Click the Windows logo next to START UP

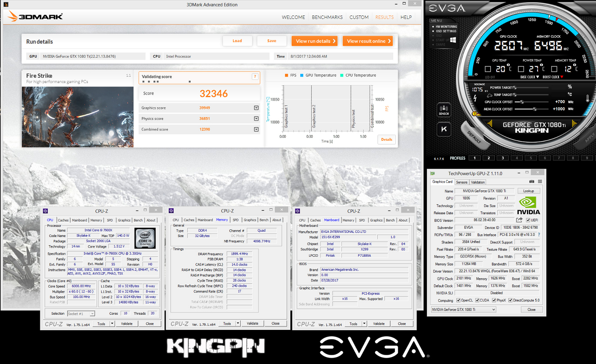pyautogui.click(x=453, y=40)
